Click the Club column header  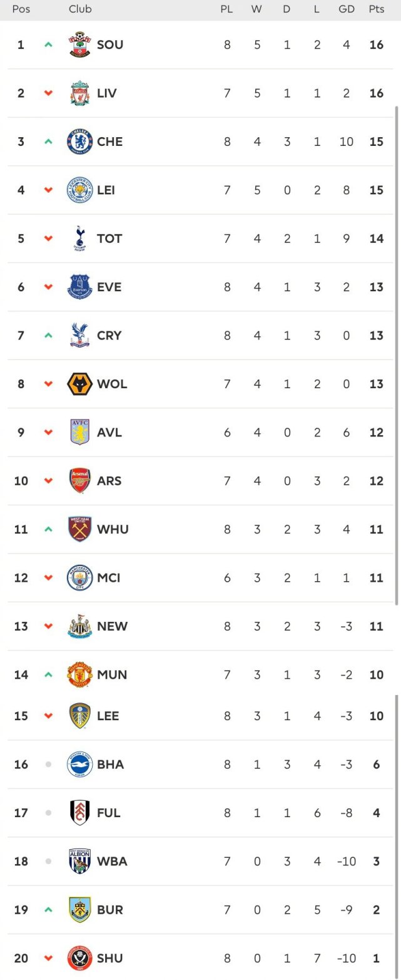point(80,9)
